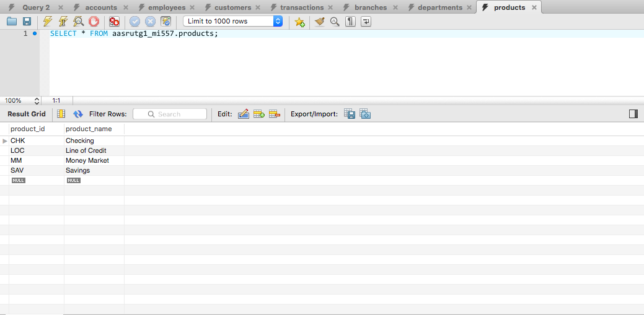The height and width of the screenshot is (315, 644).
Task: Select the Checking cell
Action: point(94,140)
